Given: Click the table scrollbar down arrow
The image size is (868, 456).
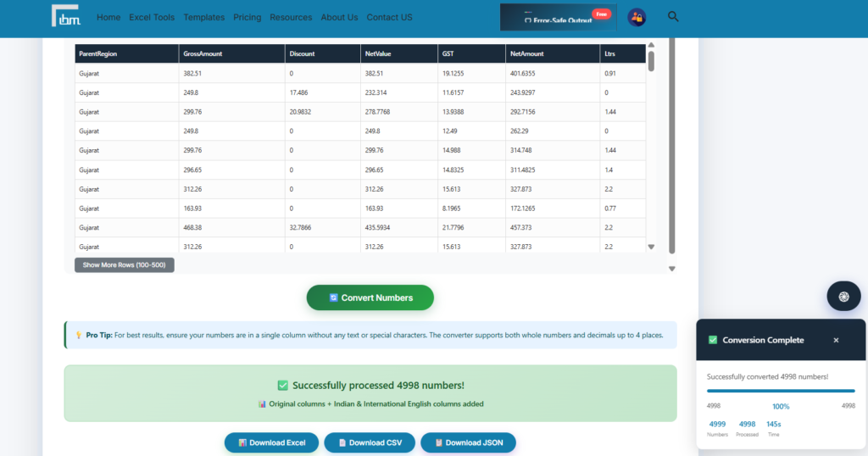Looking at the screenshot, I should (651, 247).
